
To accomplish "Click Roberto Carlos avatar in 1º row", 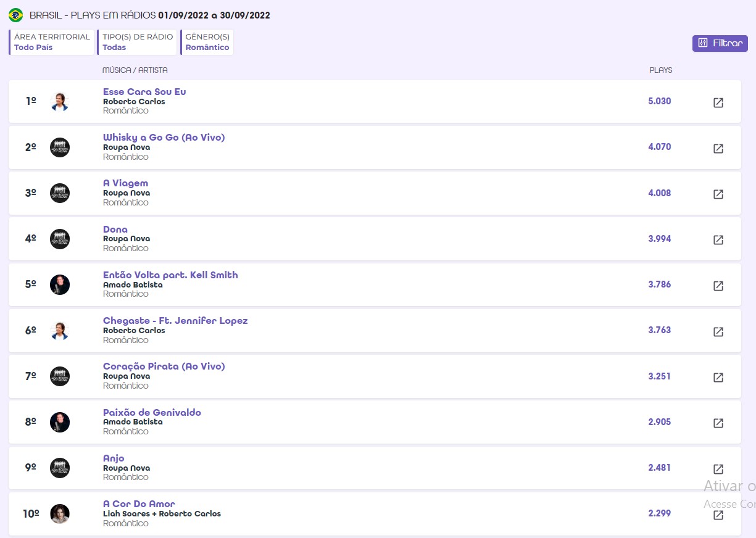I will (60, 101).
